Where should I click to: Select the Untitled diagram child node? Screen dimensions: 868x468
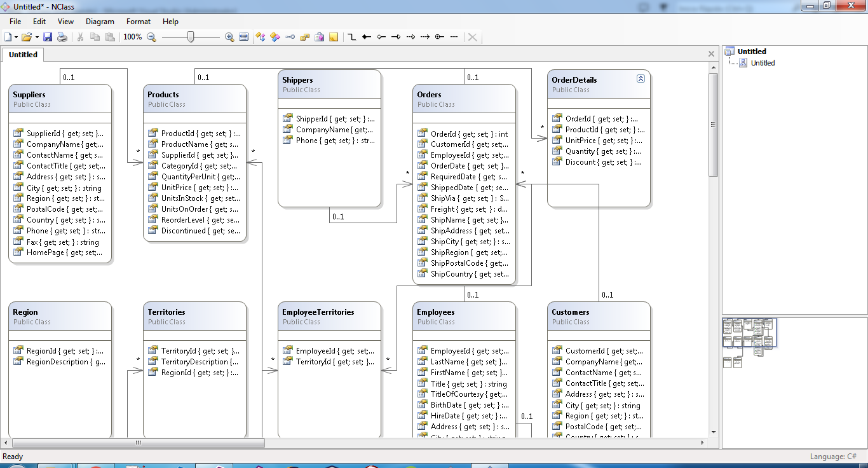763,63
